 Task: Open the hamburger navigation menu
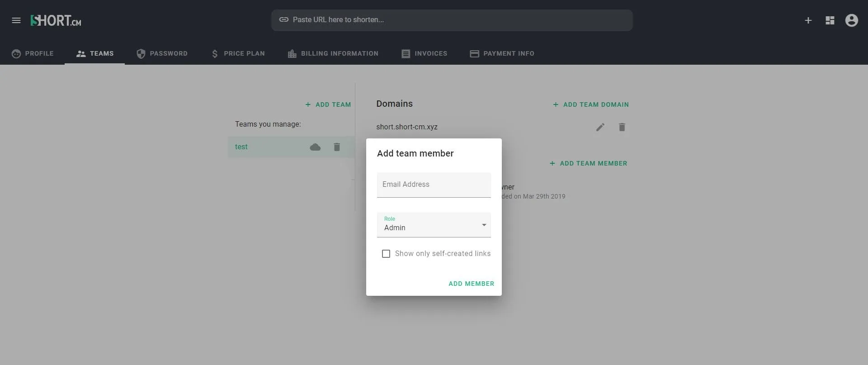tap(16, 20)
